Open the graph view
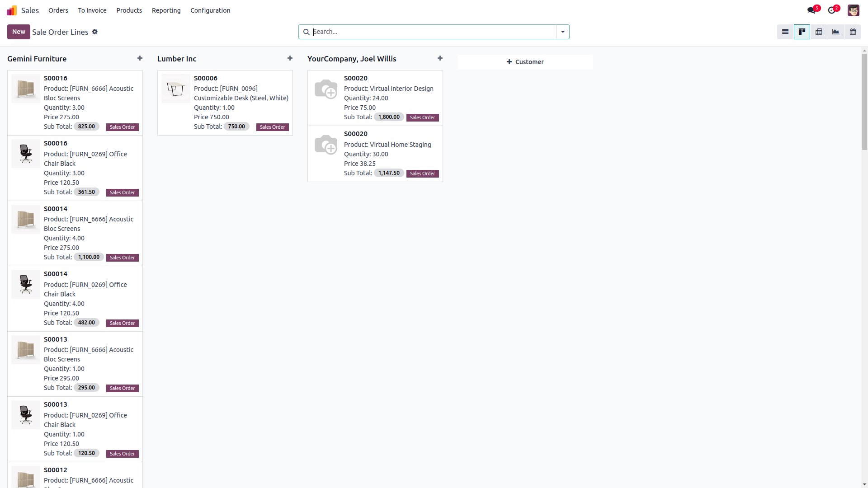Image resolution: width=868 pixels, height=488 pixels. (835, 32)
